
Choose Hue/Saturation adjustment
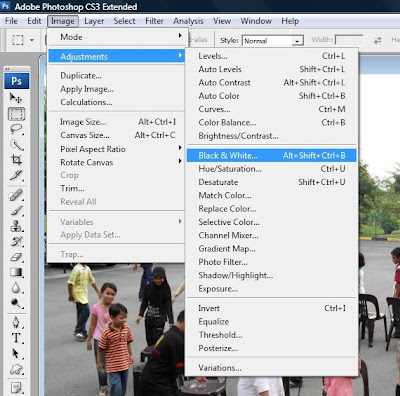point(272,169)
